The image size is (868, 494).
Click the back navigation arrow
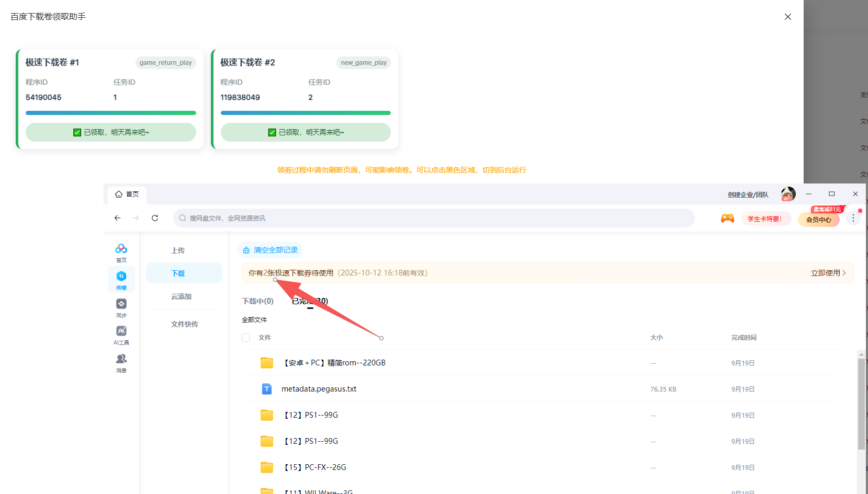coord(118,218)
